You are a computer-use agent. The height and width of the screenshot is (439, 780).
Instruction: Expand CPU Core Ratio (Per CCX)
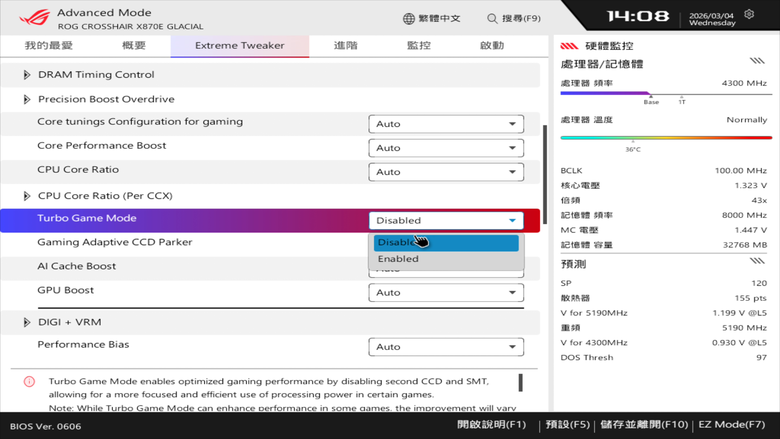click(x=26, y=195)
